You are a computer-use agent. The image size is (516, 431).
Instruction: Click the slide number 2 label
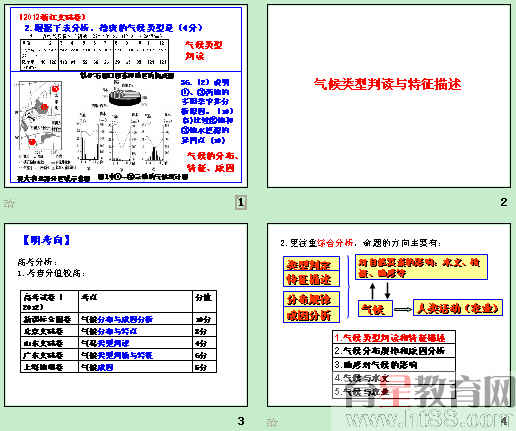point(504,202)
